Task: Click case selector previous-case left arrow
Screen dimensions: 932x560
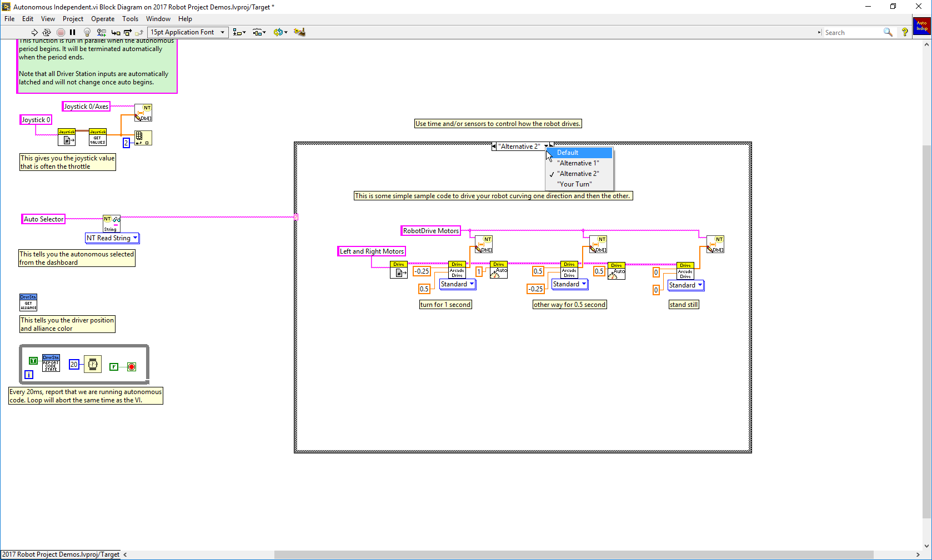Action: pos(494,147)
